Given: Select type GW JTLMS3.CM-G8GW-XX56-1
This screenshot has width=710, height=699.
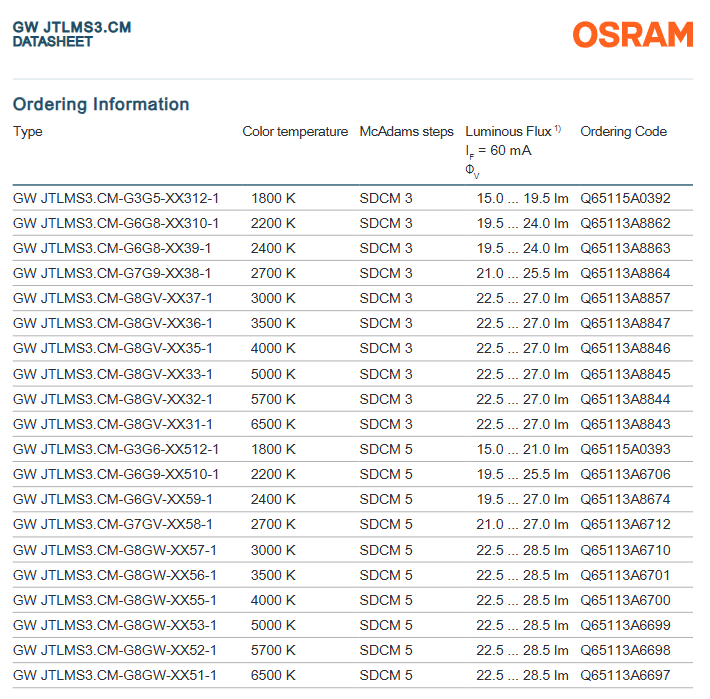Looking at the screenshot, I should [115, 575].
